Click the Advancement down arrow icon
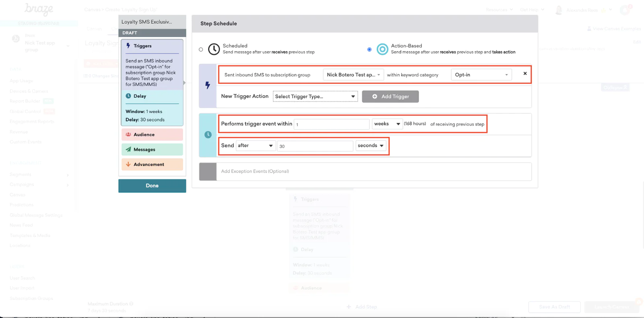 point(128,164)
